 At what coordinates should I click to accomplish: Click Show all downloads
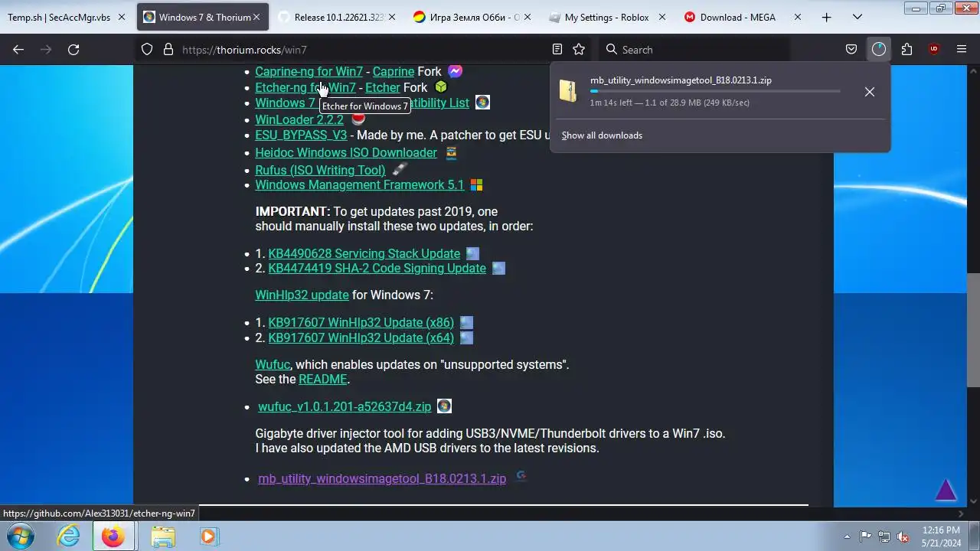pos(602,135)
